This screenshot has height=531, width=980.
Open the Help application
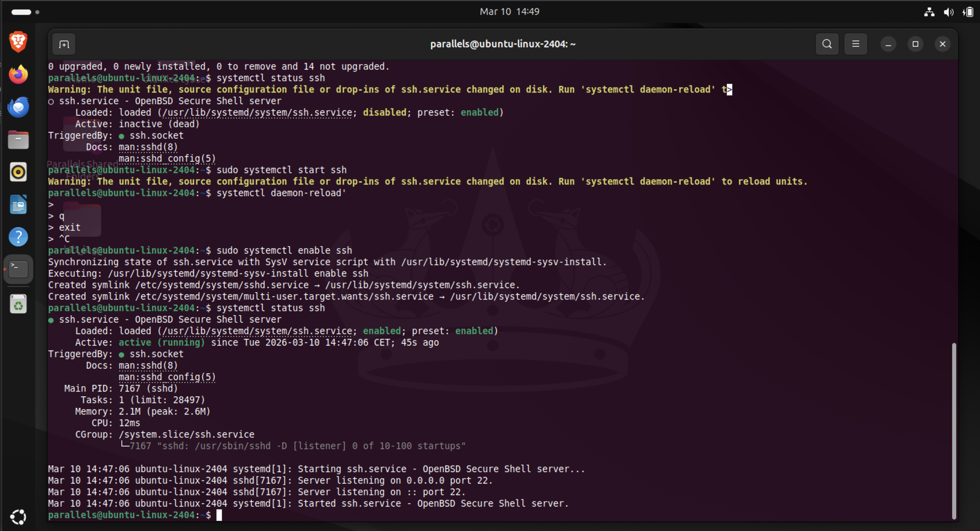point(18,237)
